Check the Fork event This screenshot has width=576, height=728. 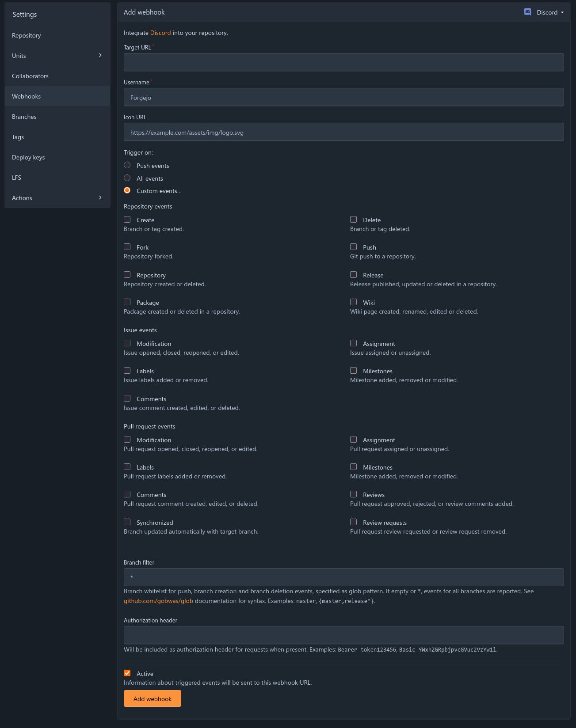127,247
